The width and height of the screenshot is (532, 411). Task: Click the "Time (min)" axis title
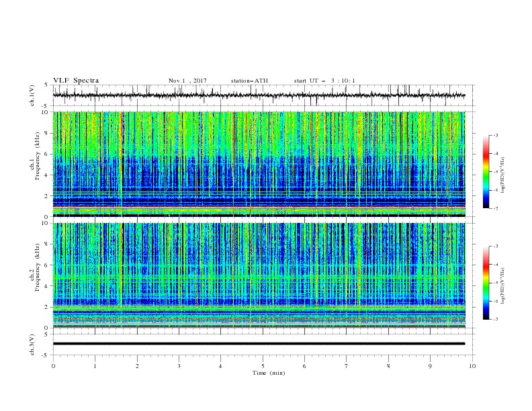[269, 373]
